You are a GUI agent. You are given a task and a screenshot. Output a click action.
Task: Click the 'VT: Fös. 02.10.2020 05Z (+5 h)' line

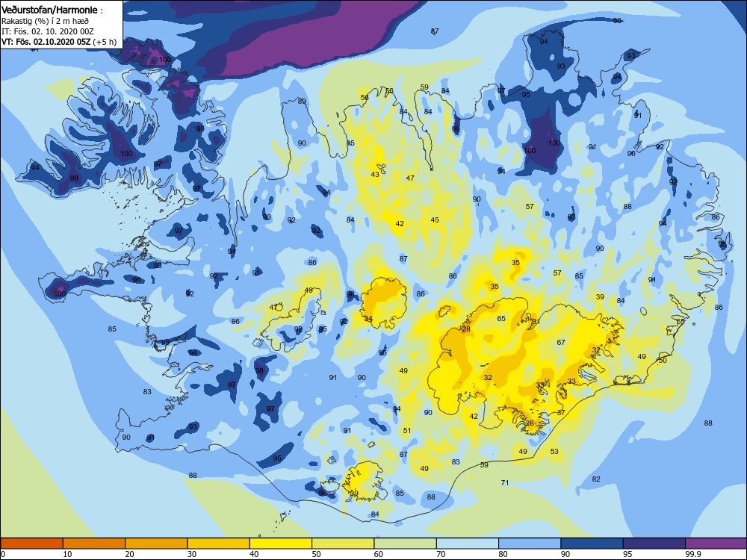coord(59,41)
